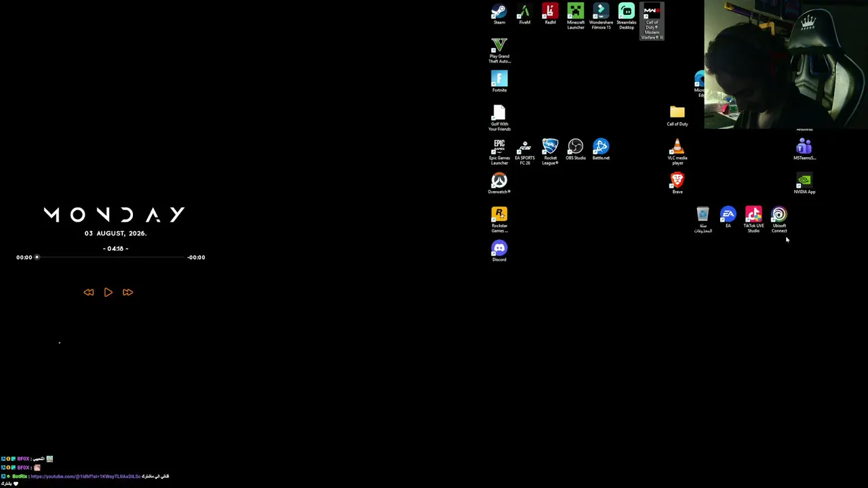Select the OBS Studio icon
The height and width of the screenshot is (488, 868).
point(576,150)
